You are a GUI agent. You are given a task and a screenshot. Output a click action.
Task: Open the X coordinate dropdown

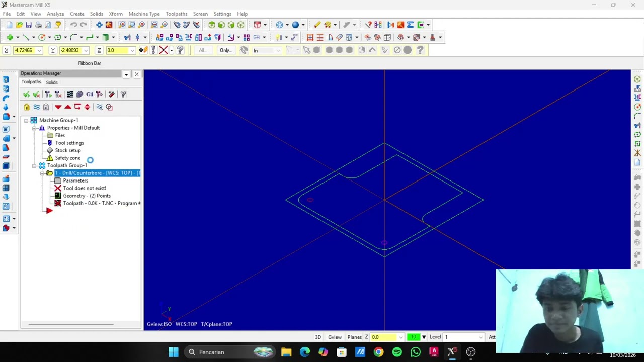[x=39, y=50]
